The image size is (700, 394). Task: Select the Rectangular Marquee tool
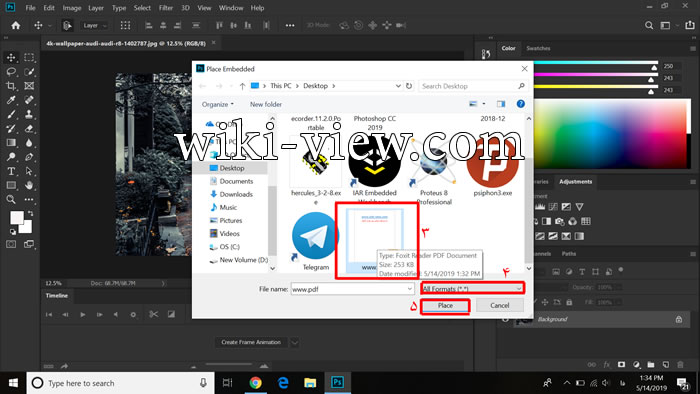point(29,58)
